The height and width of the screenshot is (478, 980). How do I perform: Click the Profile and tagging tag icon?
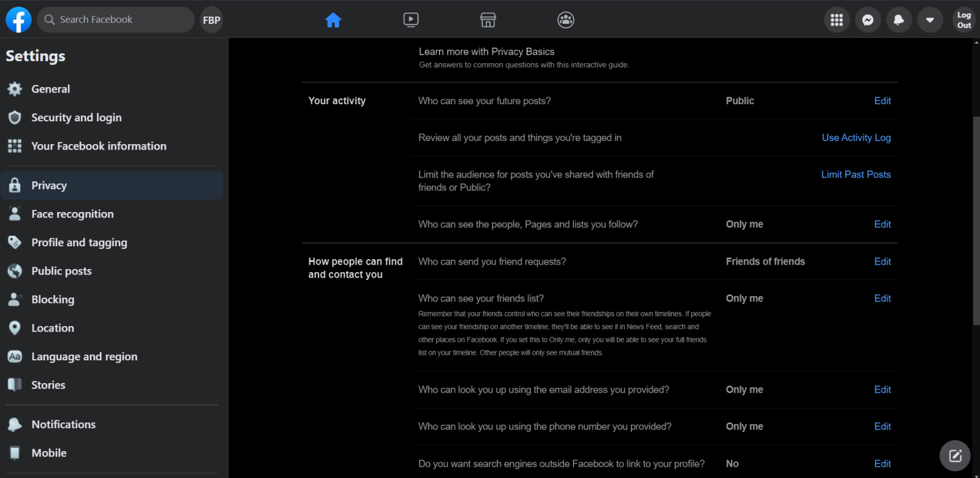click(x=15, y=243)
